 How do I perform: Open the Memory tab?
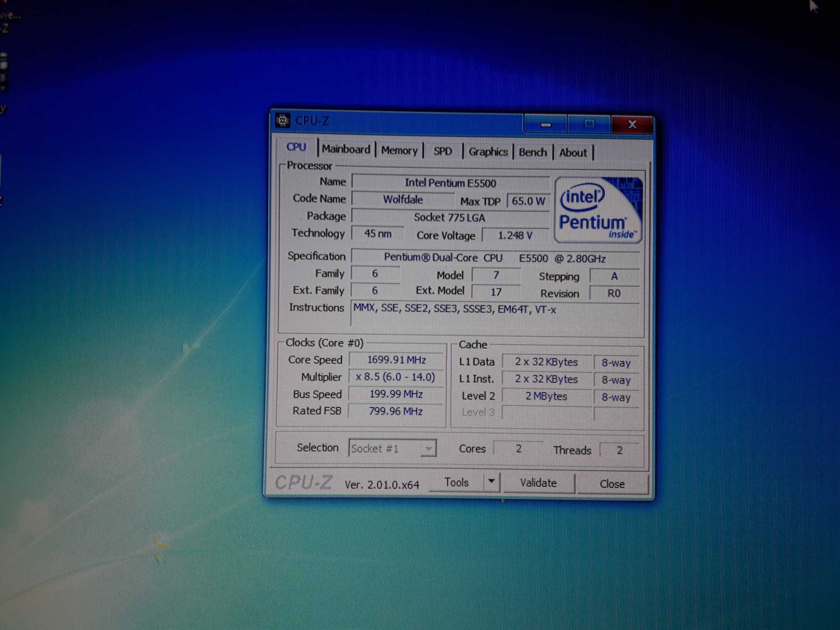pyautogui.click(x=399, y=150)
